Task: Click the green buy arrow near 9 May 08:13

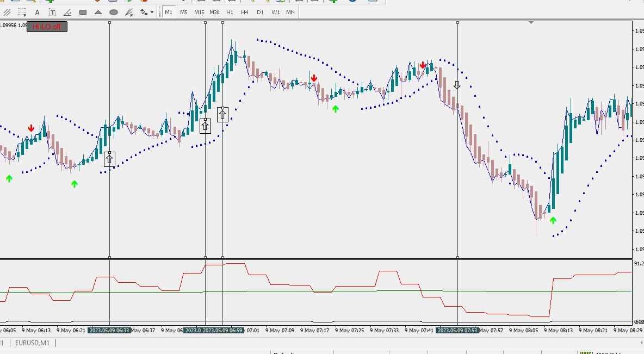Action: tap(553, 221)
